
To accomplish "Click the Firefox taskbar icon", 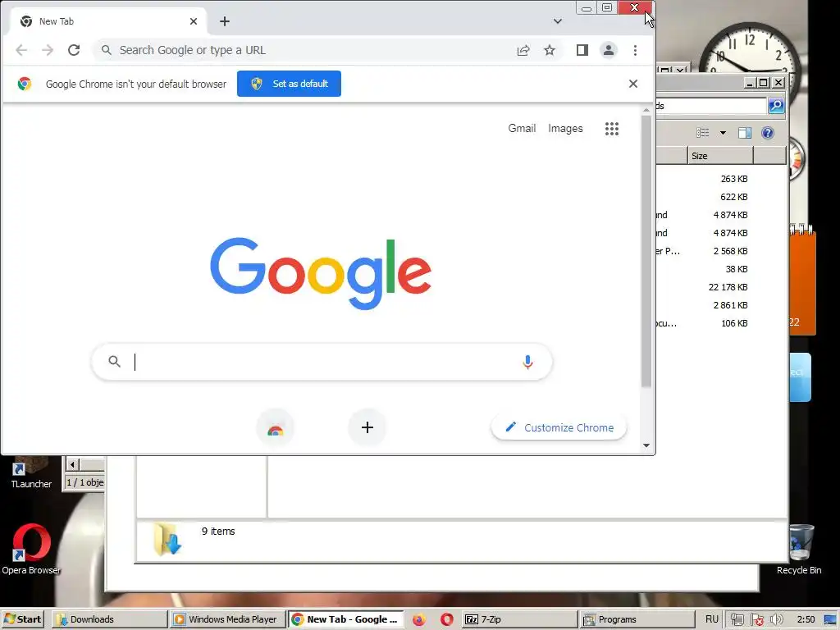I will [419, 619].
